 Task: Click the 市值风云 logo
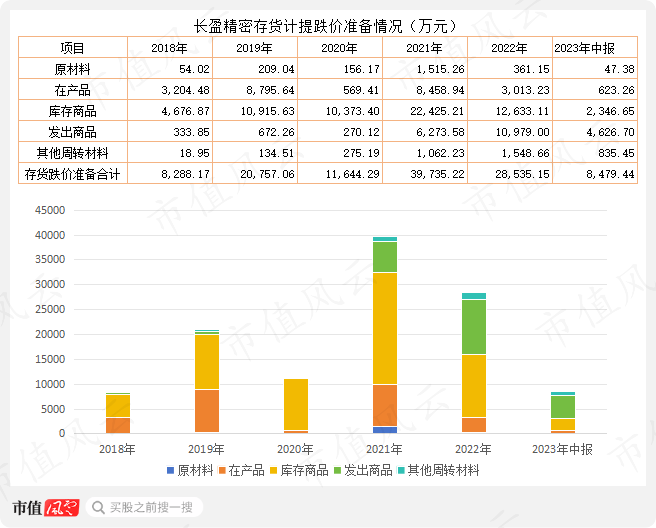pyautogui.click(x=46, y=507)
